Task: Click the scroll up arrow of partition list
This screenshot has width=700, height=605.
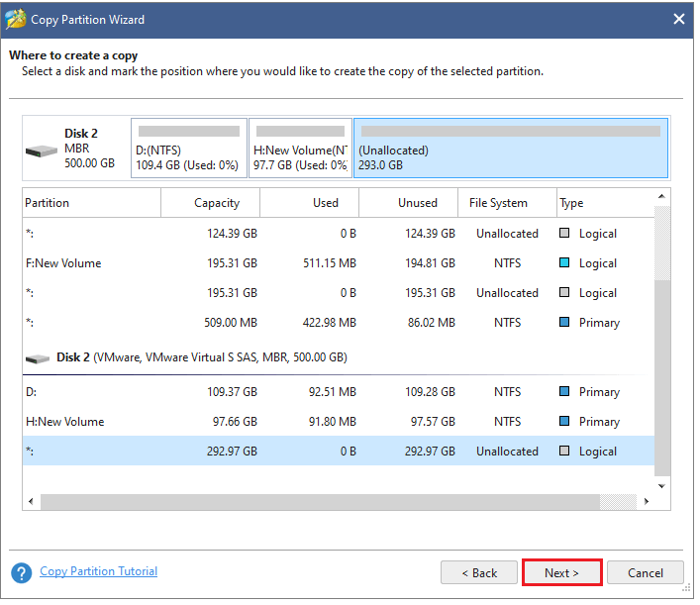Action: (x=662, y=196)
